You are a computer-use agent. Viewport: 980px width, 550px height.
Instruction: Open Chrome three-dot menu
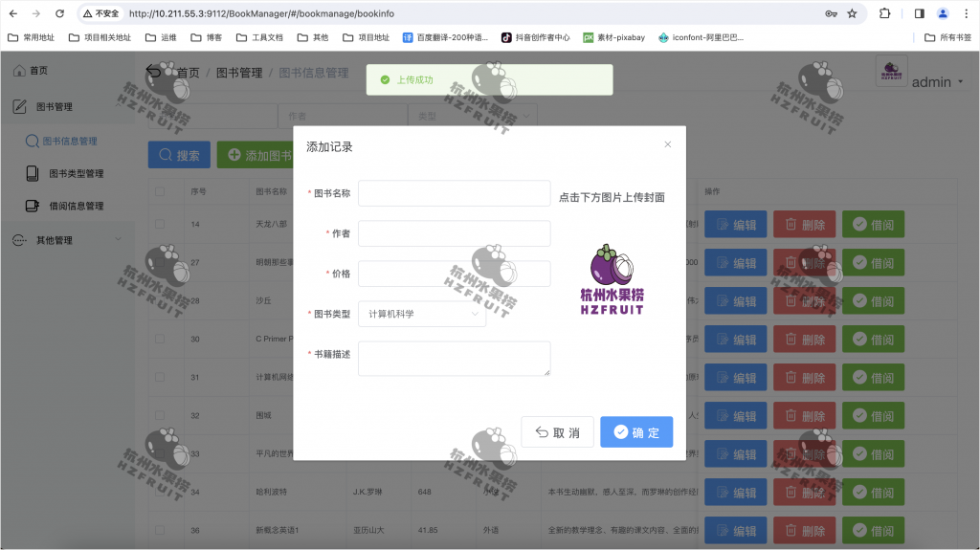coord(966,13)
